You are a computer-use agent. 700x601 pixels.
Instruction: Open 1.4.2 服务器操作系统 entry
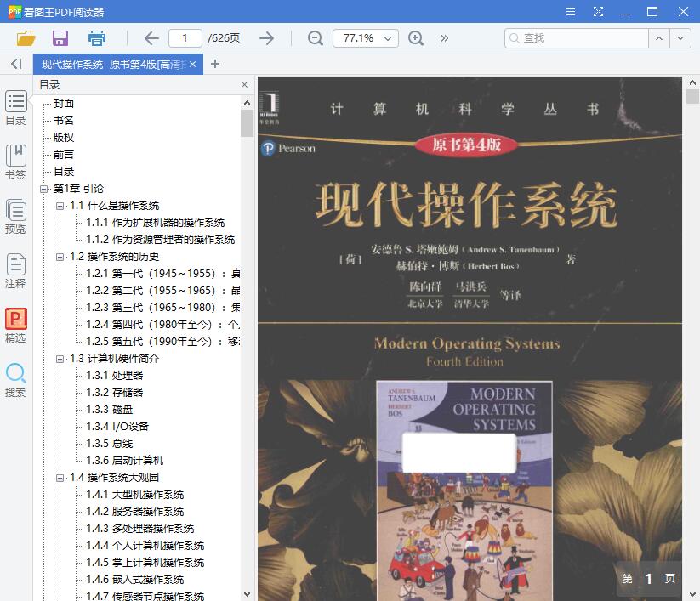pyautogui.click(x=135, y=512)
